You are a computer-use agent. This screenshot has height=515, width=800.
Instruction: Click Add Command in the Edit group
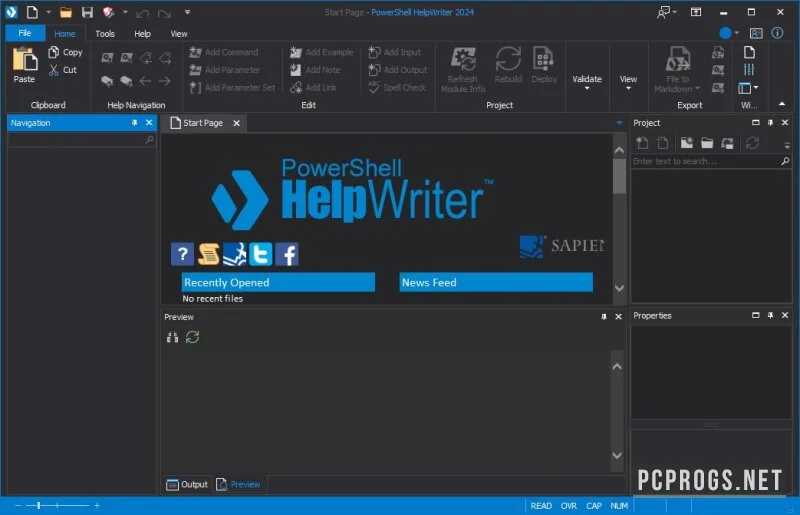223,52
